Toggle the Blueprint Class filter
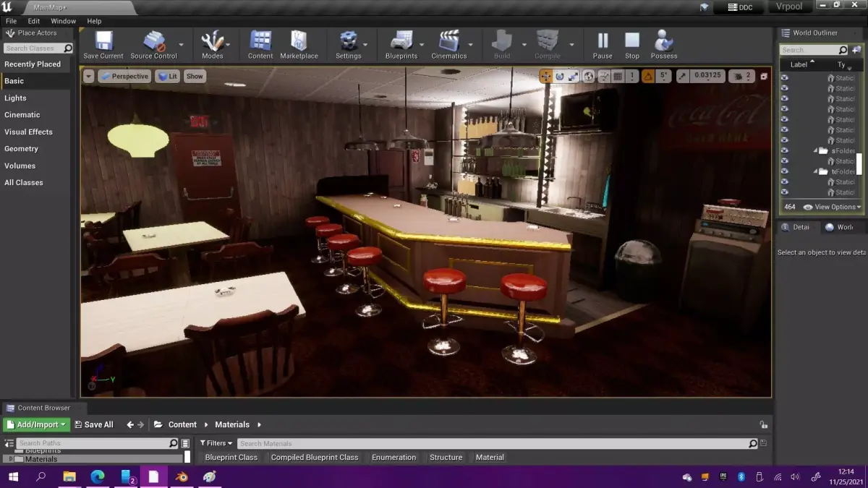Viewport: 868px width, 488px height. tap(231, 457)
